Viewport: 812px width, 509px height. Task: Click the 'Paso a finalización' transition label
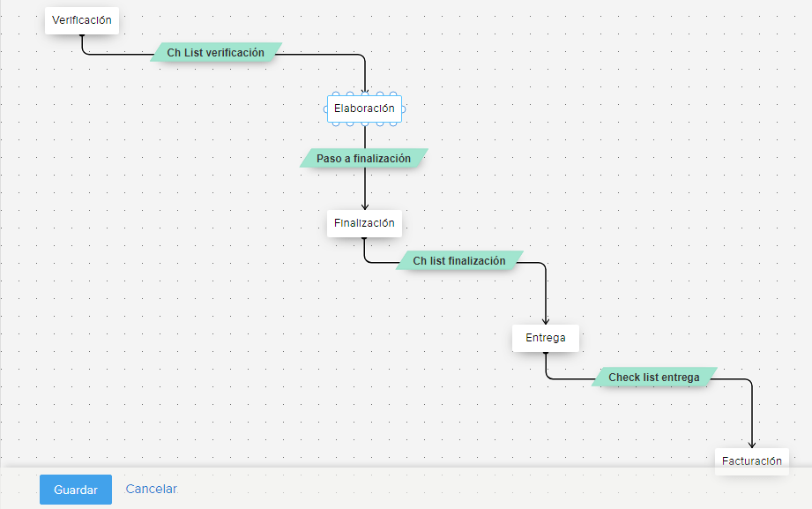(363, 159)
